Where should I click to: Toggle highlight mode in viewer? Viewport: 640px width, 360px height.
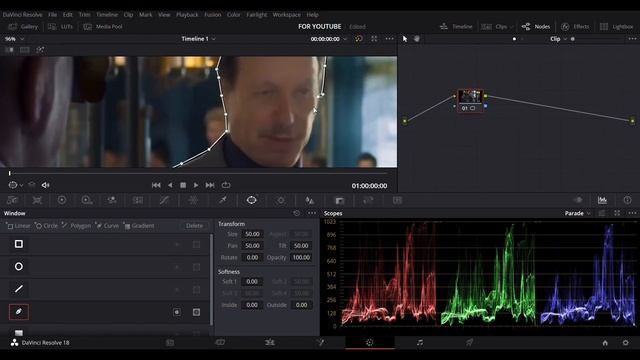coord(40,50)
